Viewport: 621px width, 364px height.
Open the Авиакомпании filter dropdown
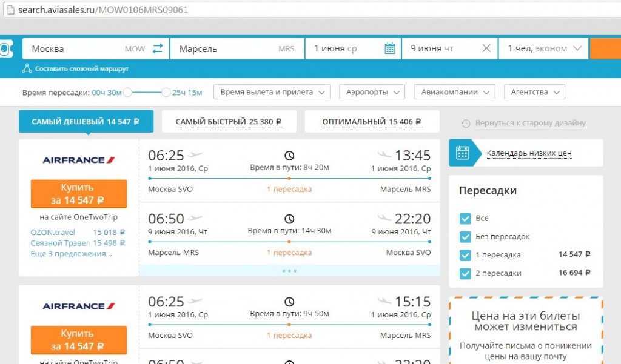tap(455, 92)
